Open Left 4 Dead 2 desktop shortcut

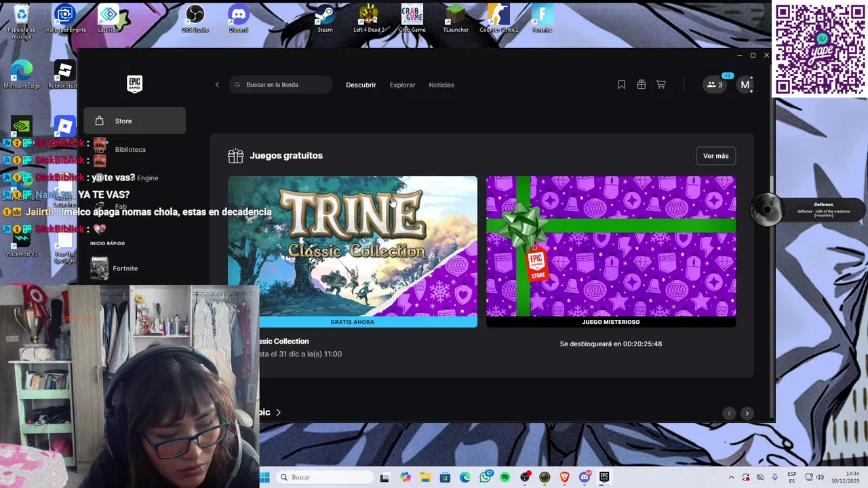(369, 19)
